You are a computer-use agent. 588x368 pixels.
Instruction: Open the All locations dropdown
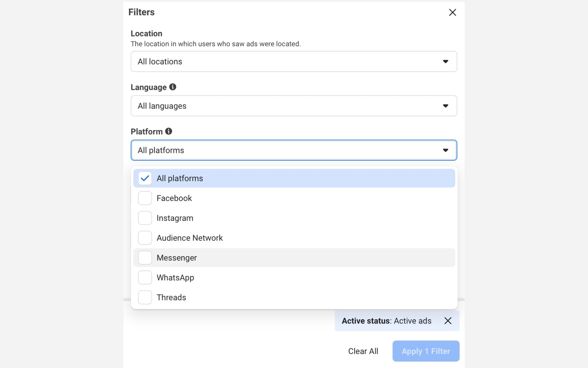(x=293, y=62)
